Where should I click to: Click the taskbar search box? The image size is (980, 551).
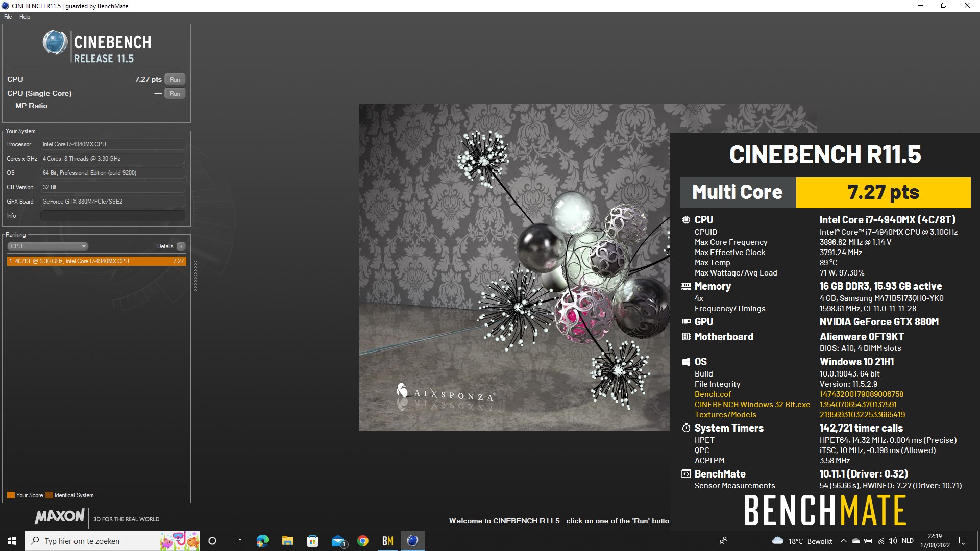point(112,541)
